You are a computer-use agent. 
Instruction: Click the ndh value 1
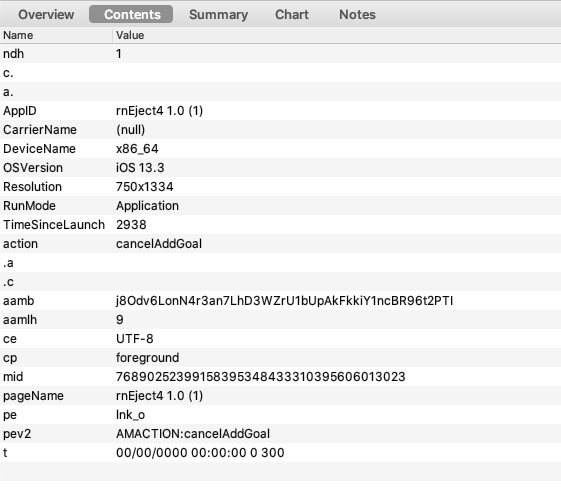tap(119, 54)
